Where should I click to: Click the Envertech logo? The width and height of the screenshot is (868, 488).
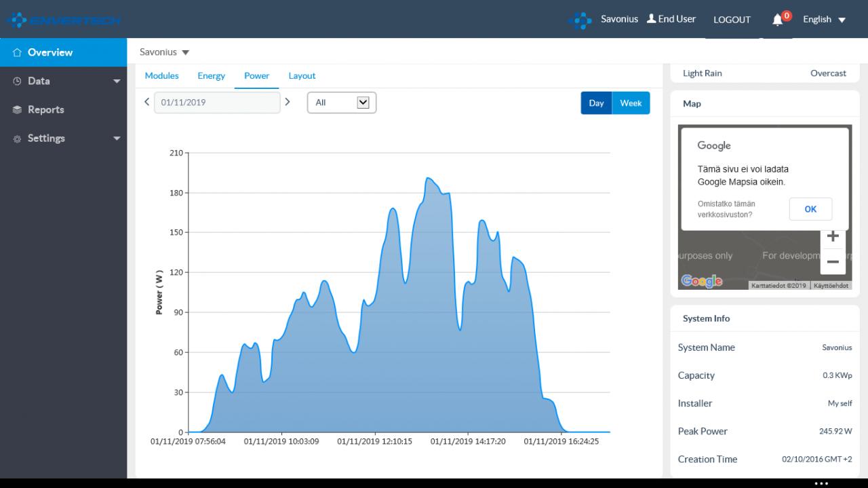pyautogui.click(x=64, y=20)
